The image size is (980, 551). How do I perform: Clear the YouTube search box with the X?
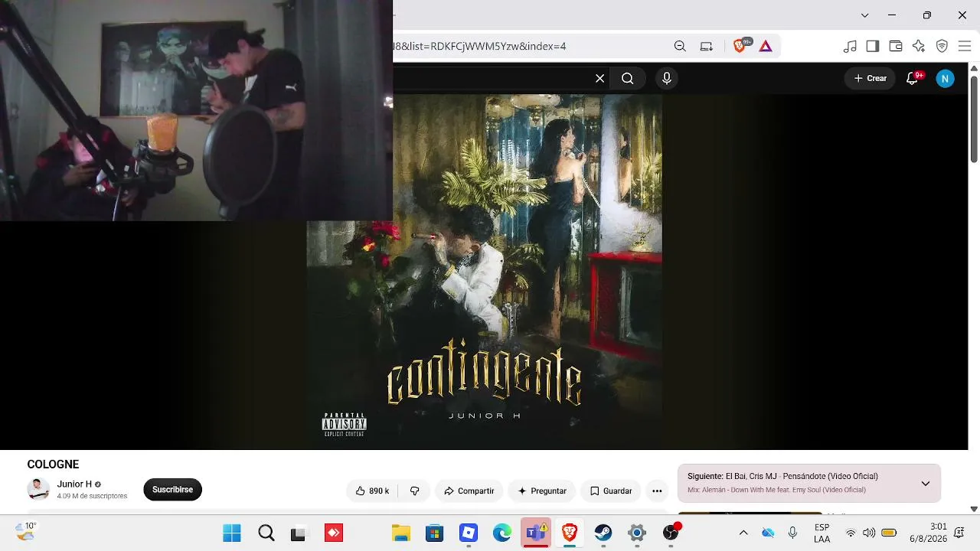tap(600, 78)
